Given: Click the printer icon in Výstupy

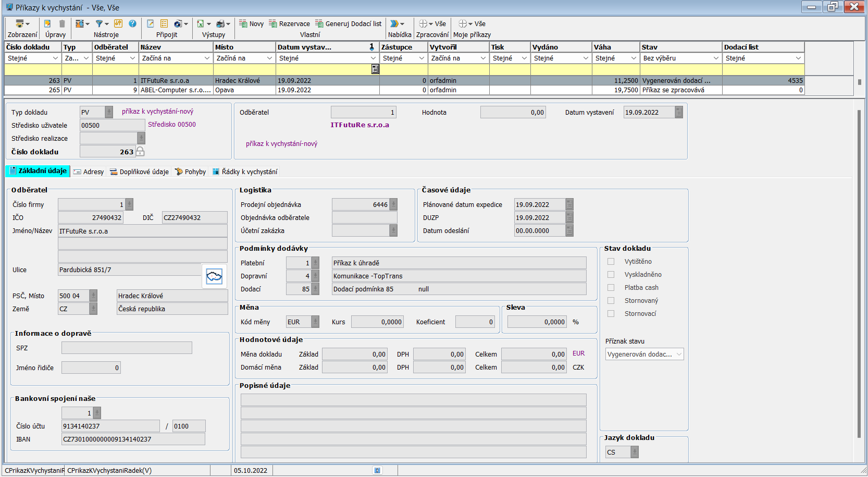Looking at the screenshot, I should click(220, 23).
